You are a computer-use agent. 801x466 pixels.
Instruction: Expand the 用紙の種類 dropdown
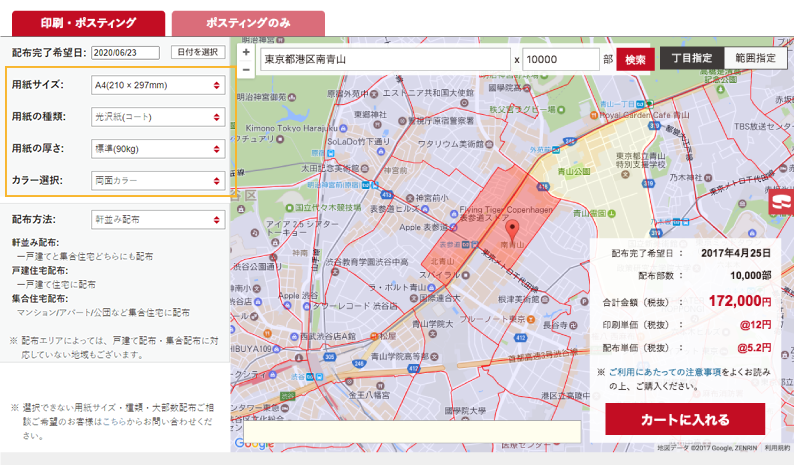(157, 117)
